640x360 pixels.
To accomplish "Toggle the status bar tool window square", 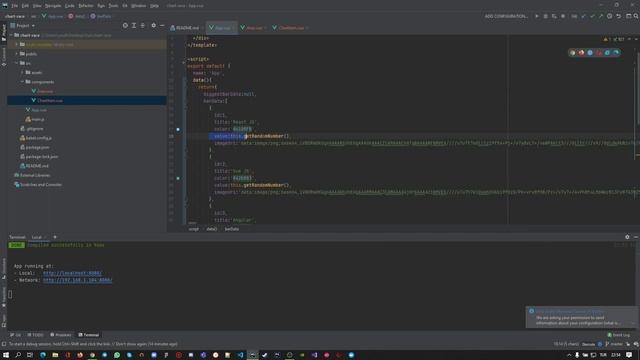I will point(4,344).
